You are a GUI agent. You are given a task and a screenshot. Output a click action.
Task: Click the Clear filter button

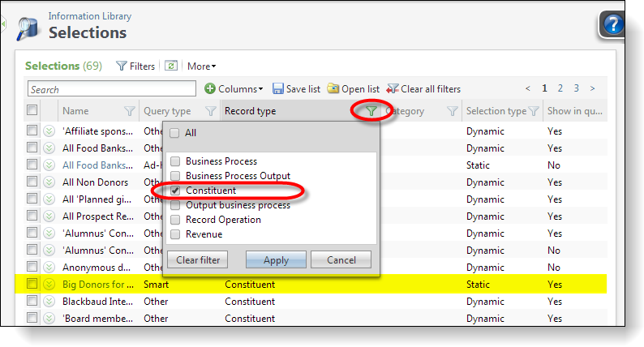point(198,259)
